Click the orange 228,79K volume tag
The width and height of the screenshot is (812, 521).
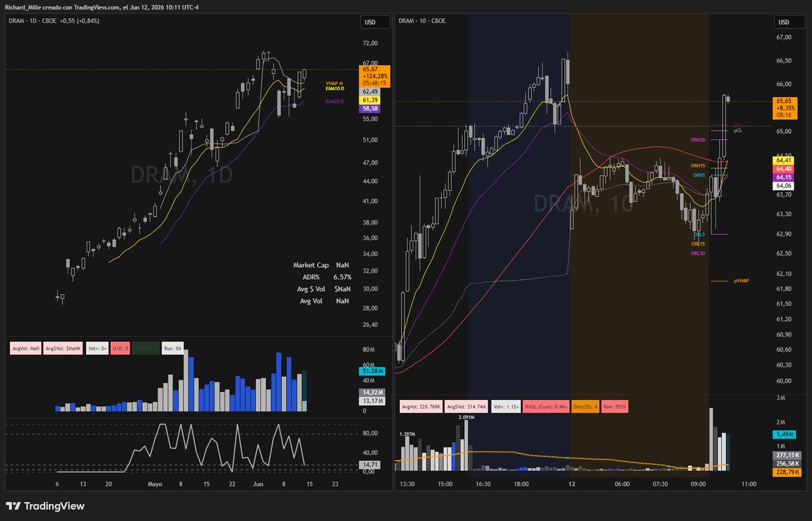click(787, 472)
